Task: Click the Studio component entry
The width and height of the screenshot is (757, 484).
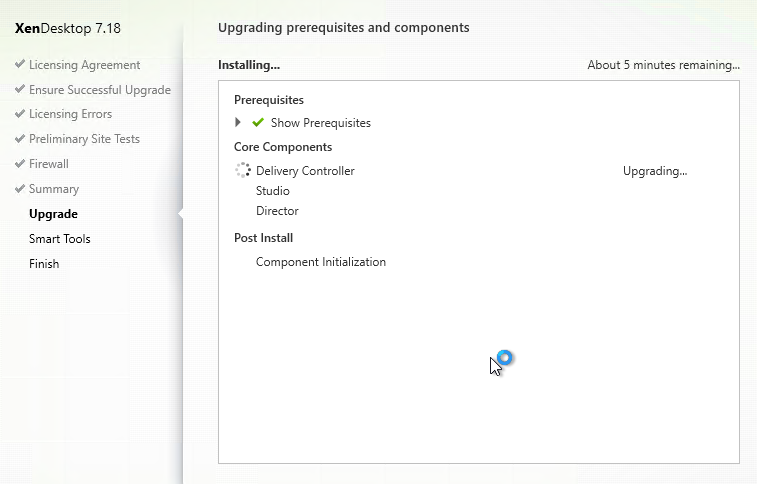Action: (273, 191)
